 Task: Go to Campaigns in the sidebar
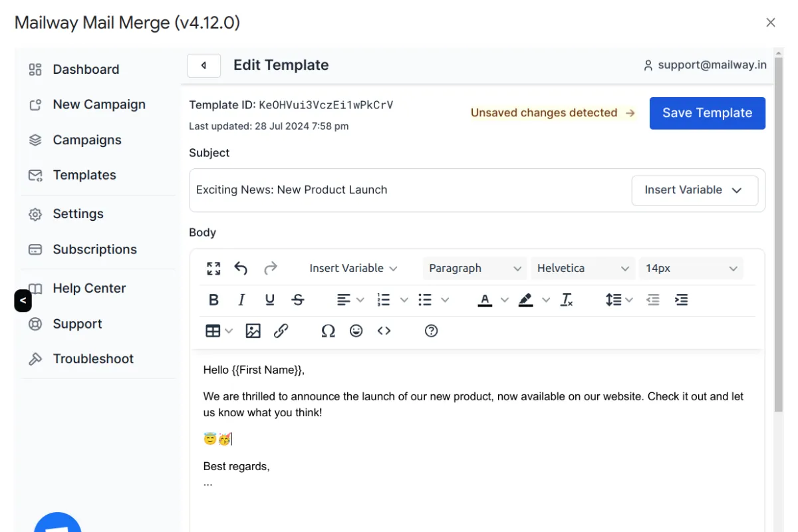[86, 140]
